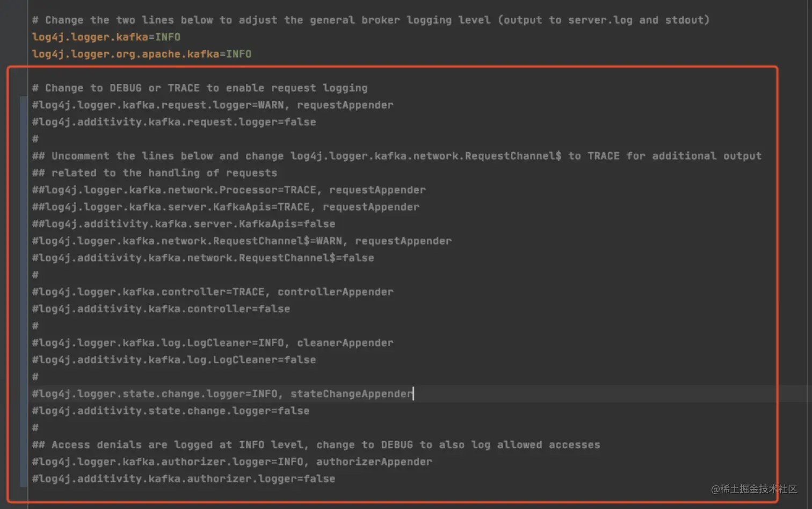Click the comment about general broker logging level
This screenshot has height=509, width=812.
[x=371, y=20]
